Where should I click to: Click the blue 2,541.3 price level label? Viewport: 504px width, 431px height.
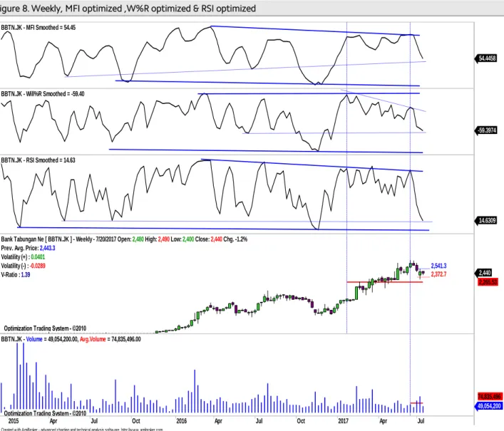tap(438, 266)
